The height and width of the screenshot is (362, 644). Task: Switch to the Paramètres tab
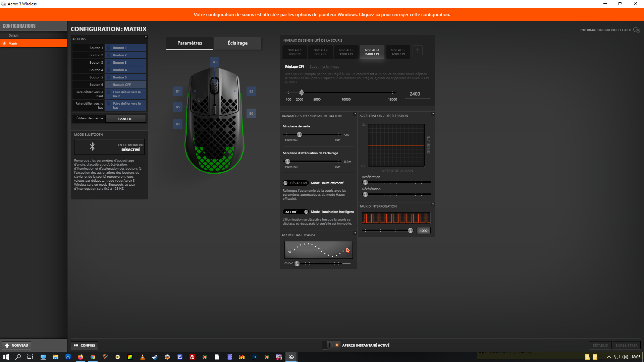[x=190, y=43]
